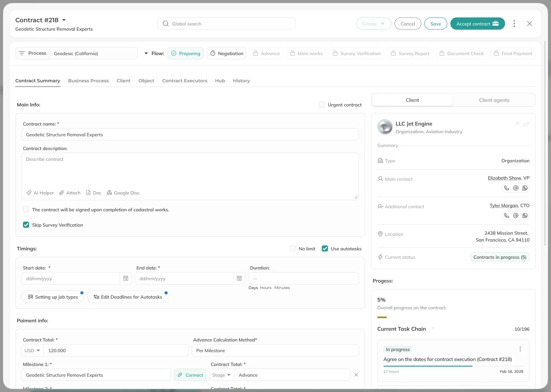The height and width of the screenshot is (392, 551).
Task: Enable the Urgent contract checkbox
Action: pos(322,105)
